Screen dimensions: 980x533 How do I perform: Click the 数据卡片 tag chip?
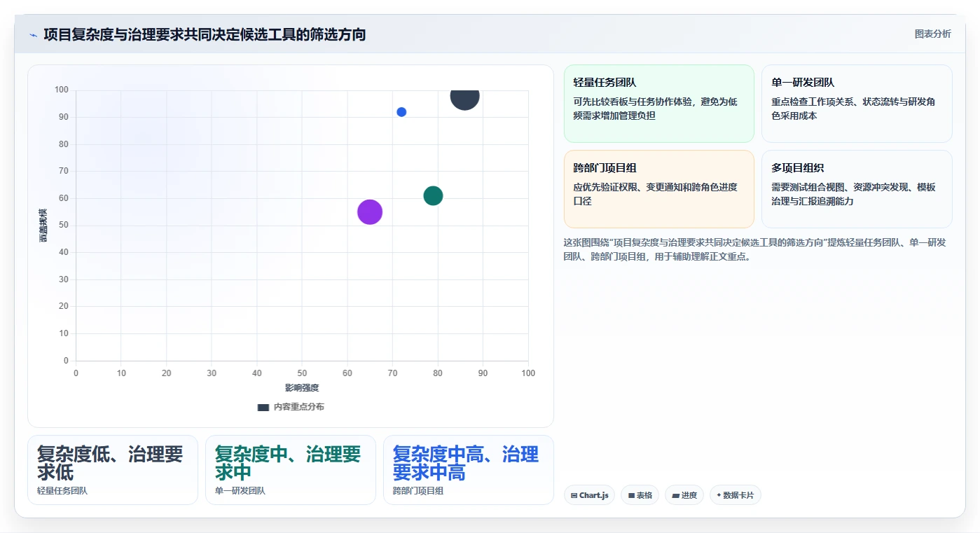point(735,495)
